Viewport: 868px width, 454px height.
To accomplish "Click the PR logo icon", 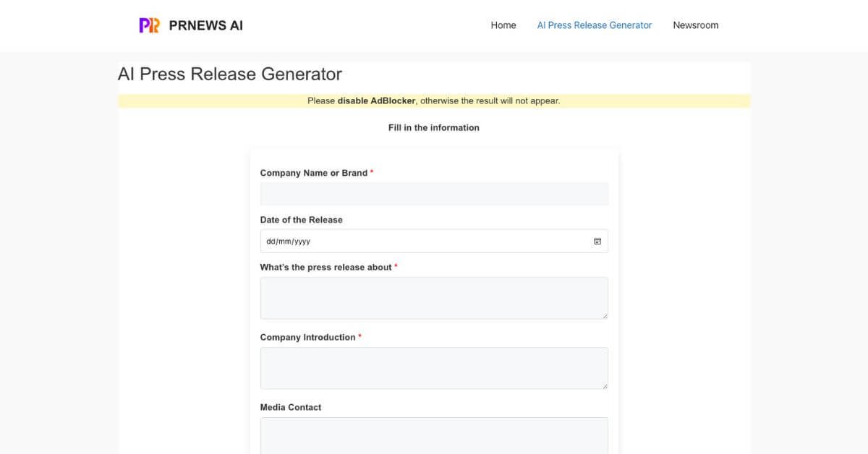I will tap(149, 25).
